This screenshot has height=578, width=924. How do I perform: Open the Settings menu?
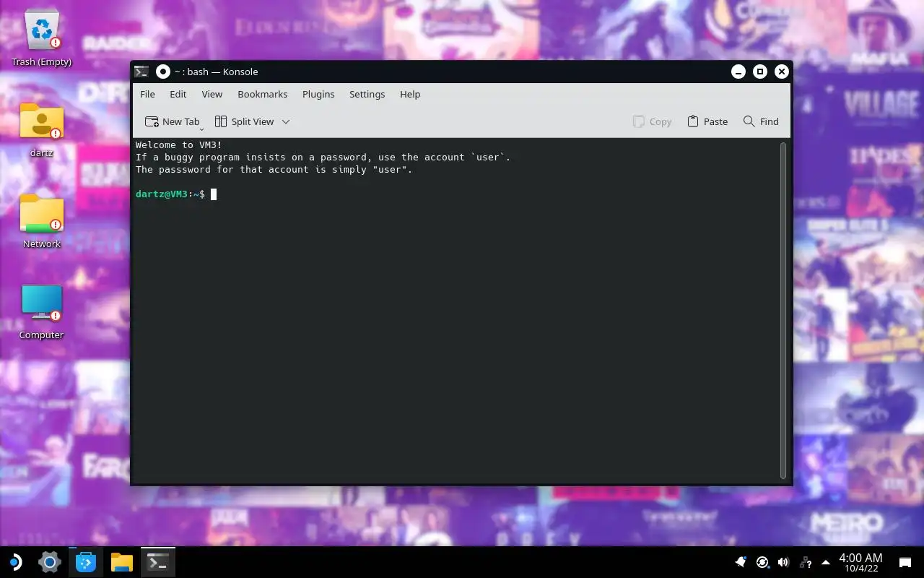pyautogui.click(x=367, y=94)
